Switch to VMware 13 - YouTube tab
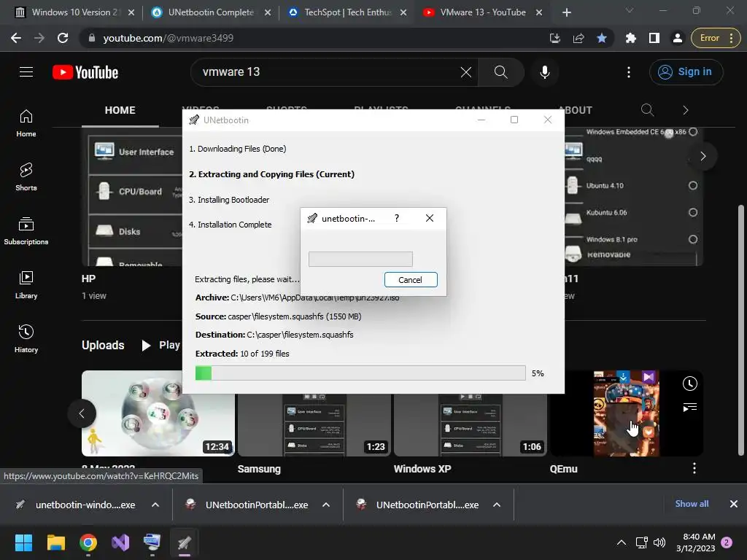 pos(483,12)
